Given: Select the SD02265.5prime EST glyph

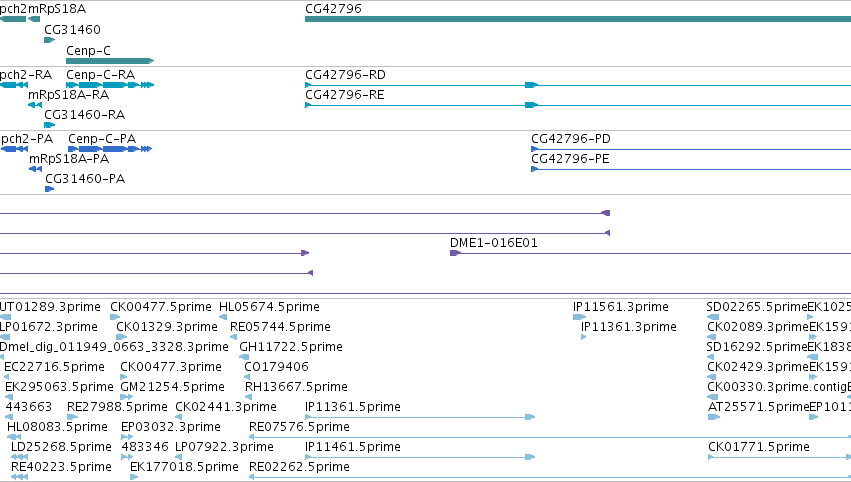Looking at the screenshot, I should coord(713,317).
